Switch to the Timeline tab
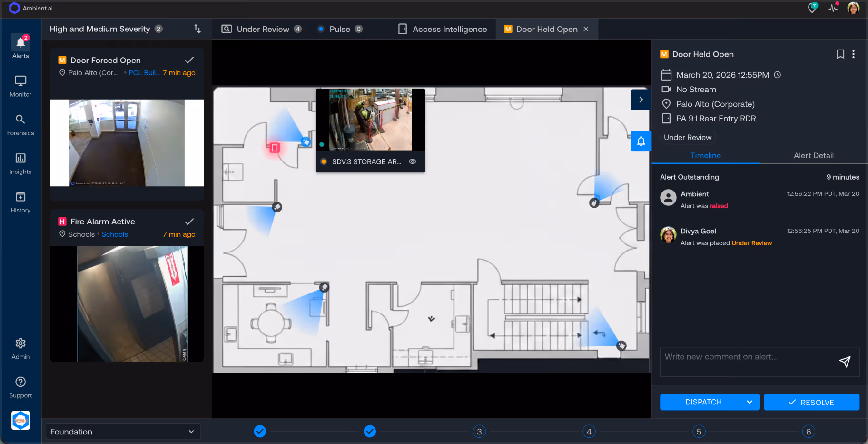Screen dimensions: 868x444 click(706, 155)
